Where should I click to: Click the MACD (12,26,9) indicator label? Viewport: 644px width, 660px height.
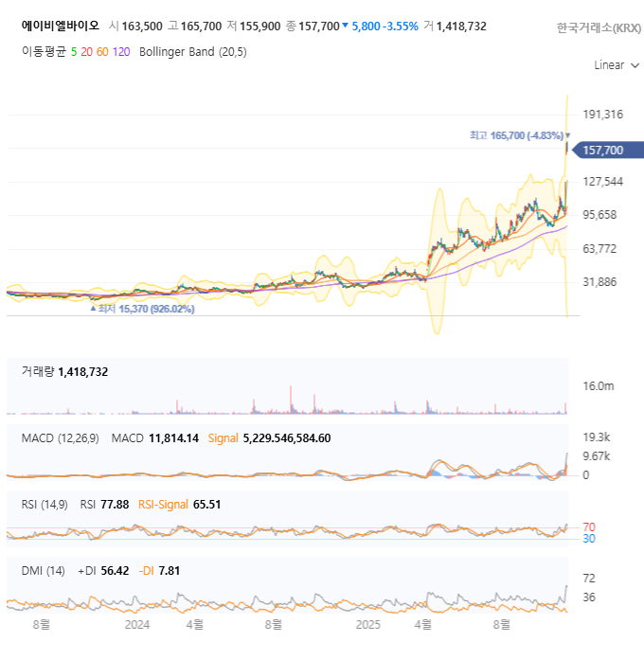click(x=61, y=438)
